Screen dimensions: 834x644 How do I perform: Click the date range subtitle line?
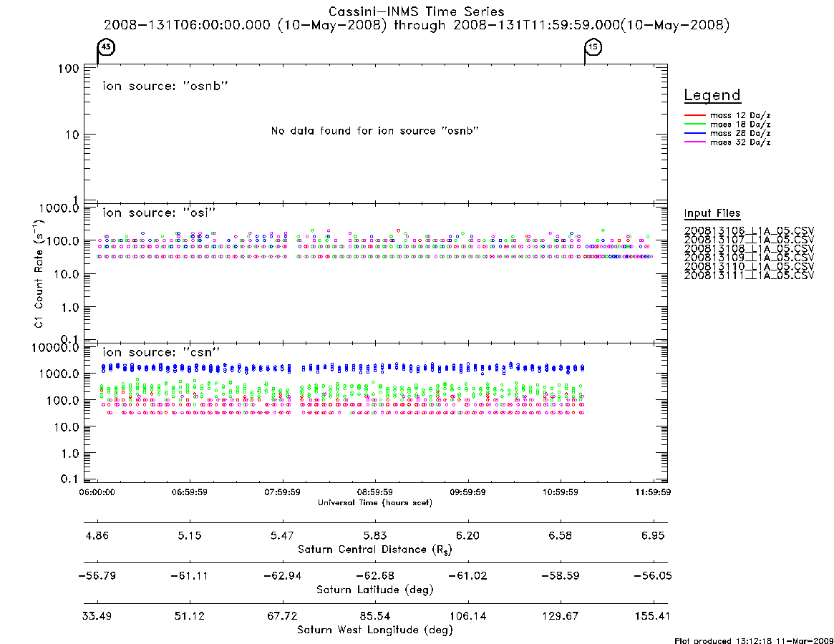tap(417, 25)
